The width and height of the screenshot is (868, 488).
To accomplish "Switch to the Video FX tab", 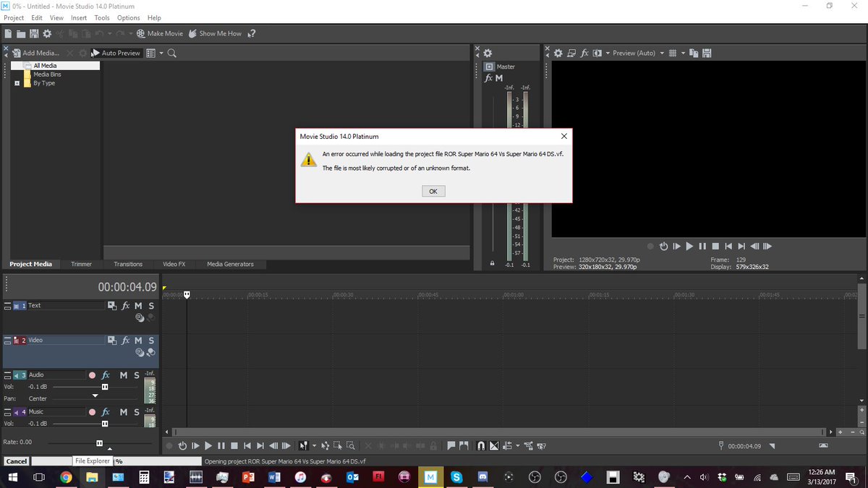I will [174, 264].
